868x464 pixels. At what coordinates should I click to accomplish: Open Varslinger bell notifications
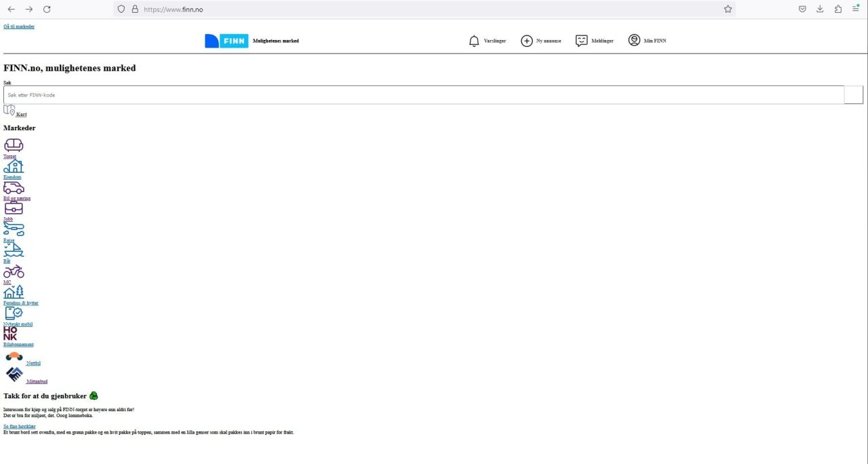(487, 41)
